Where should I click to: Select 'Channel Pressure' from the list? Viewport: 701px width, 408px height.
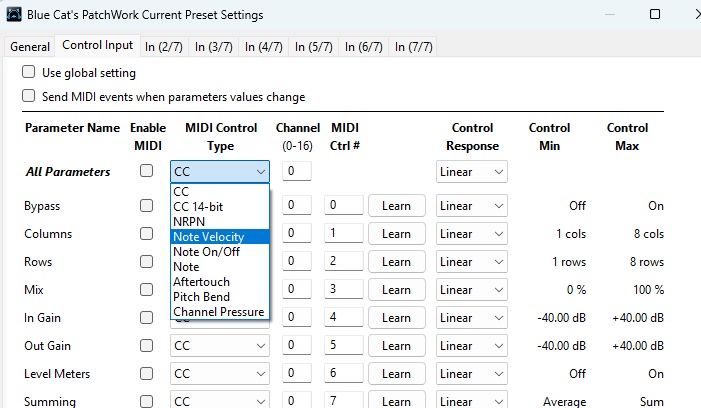click(x=220, y=312)
